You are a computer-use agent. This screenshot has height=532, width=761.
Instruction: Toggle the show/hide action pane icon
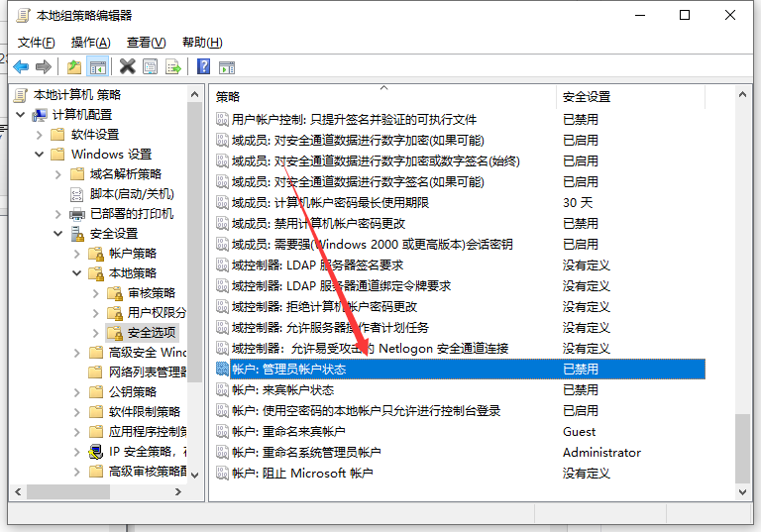point(227,66)
